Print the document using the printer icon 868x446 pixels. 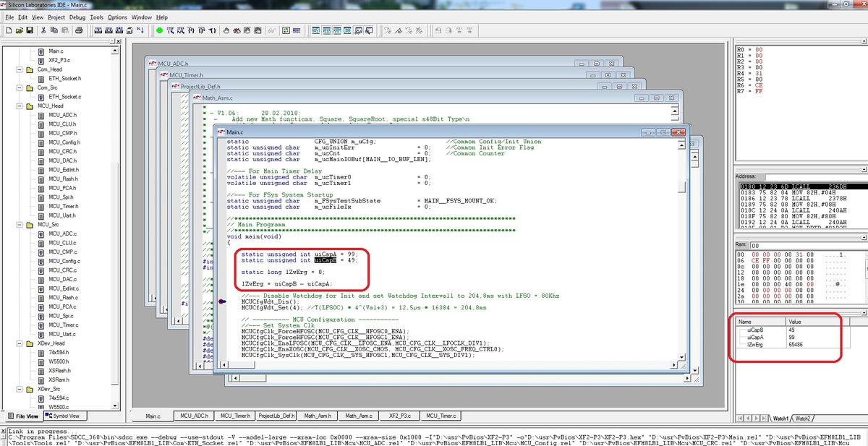click(79, 30)
